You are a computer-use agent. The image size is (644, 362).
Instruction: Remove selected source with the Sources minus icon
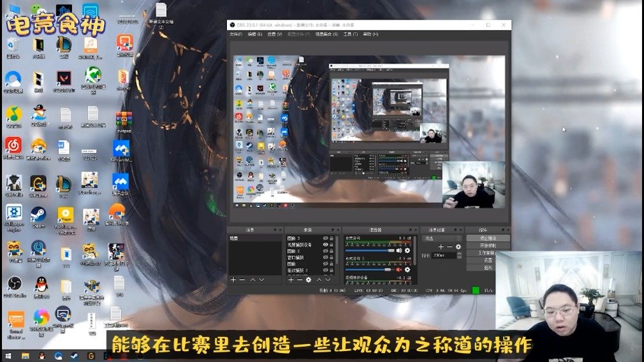point(300,280)
